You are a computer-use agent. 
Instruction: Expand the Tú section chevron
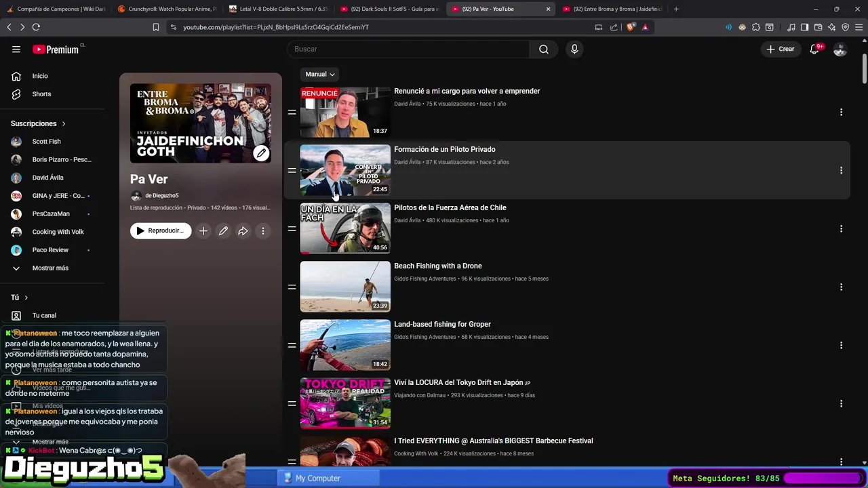[26, 298]
